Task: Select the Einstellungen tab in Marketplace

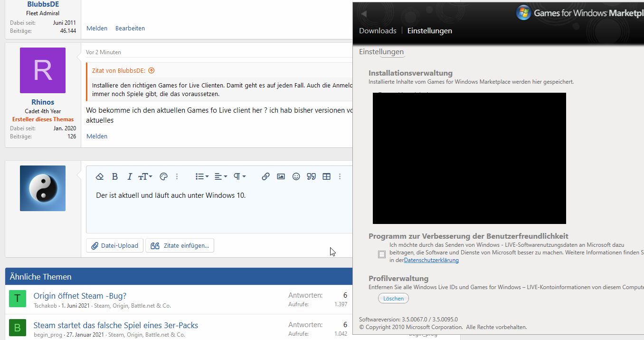Action: point(430,30)
